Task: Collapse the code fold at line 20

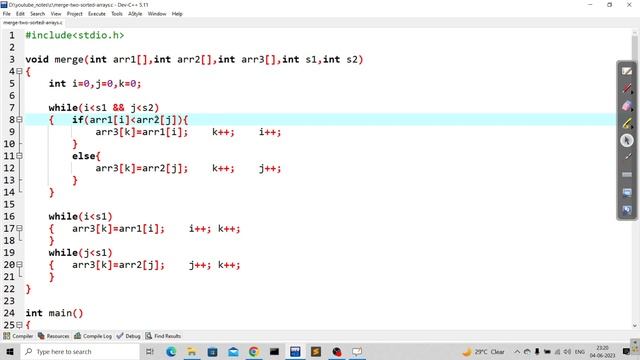Action: [x=19, y=265]
